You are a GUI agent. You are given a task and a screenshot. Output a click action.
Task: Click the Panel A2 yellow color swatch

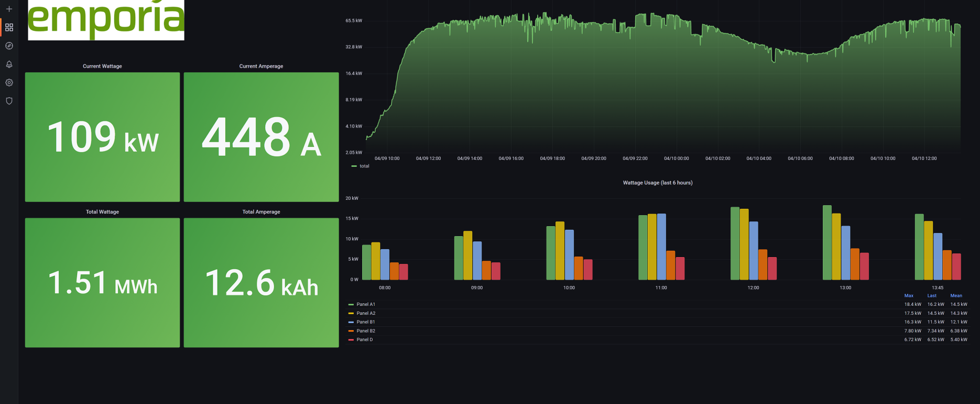point(351,313)
